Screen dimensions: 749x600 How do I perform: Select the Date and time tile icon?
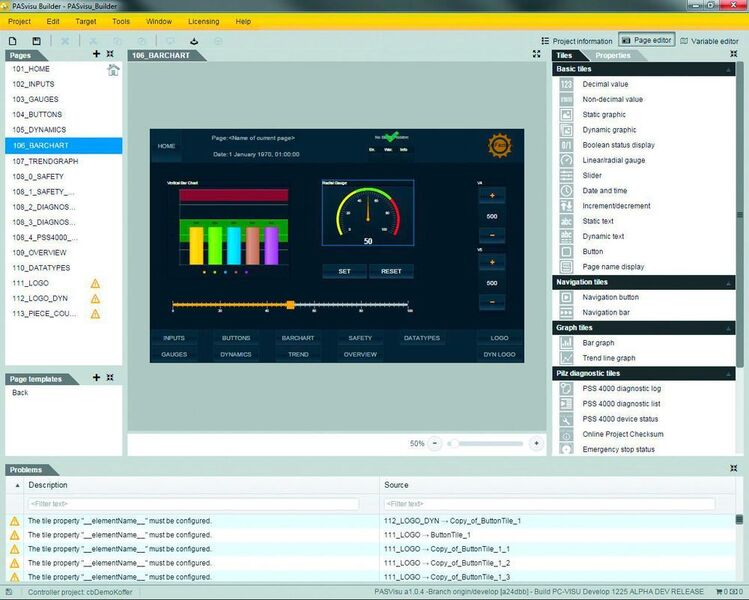[566, 191]
